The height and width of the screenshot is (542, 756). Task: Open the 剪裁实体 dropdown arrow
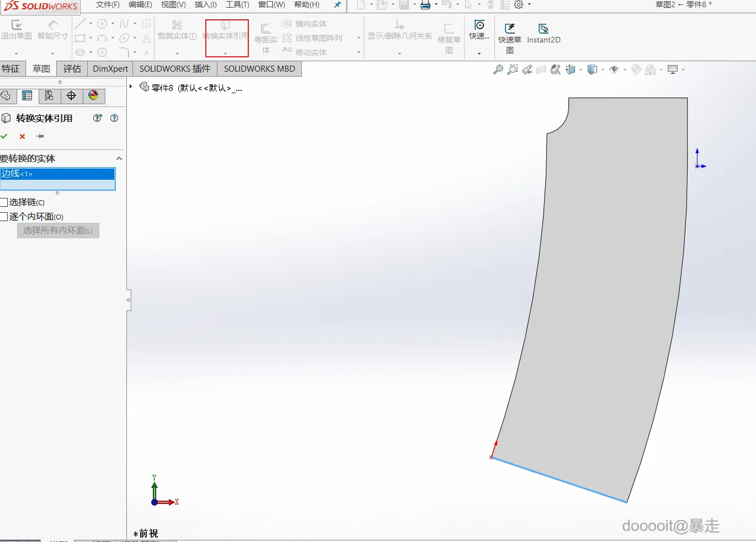(177, 53)
